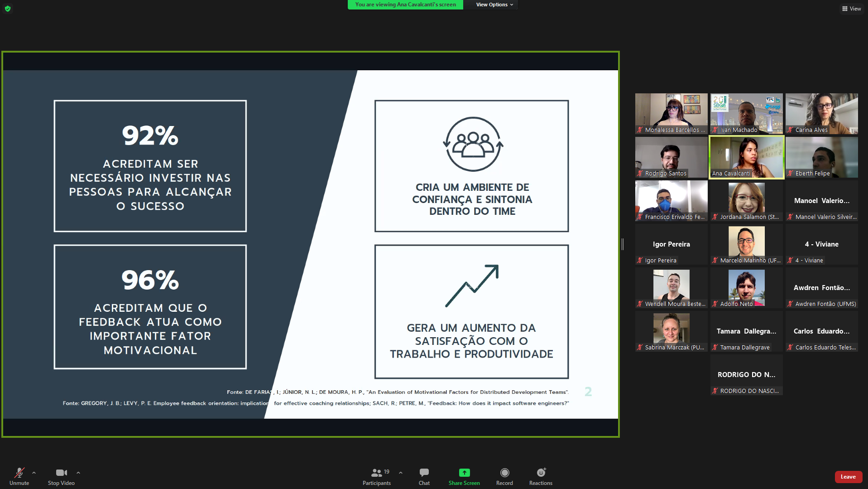Open the Reactions menu

pos(541,476)
